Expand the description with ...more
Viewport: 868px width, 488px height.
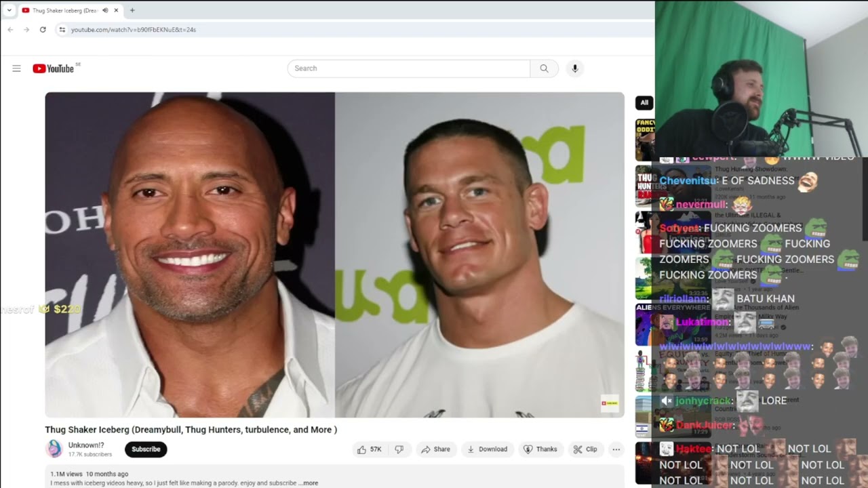pyautogui.click(x=309, y=483)
